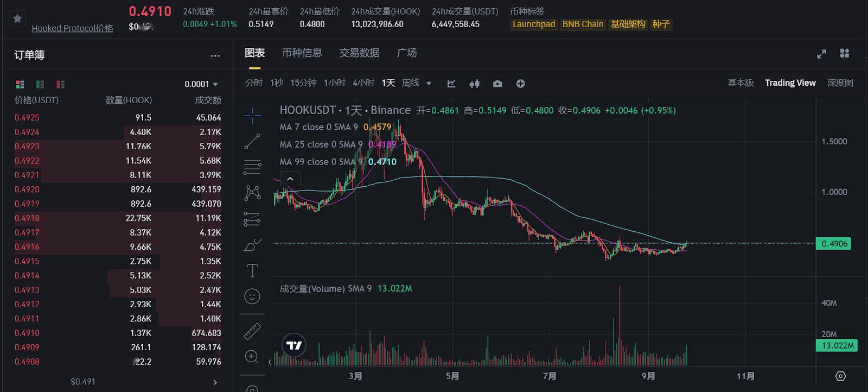Screen dimensions: 868x392
Task: Open chart settings gear icon
Action: tap(841, 376)
